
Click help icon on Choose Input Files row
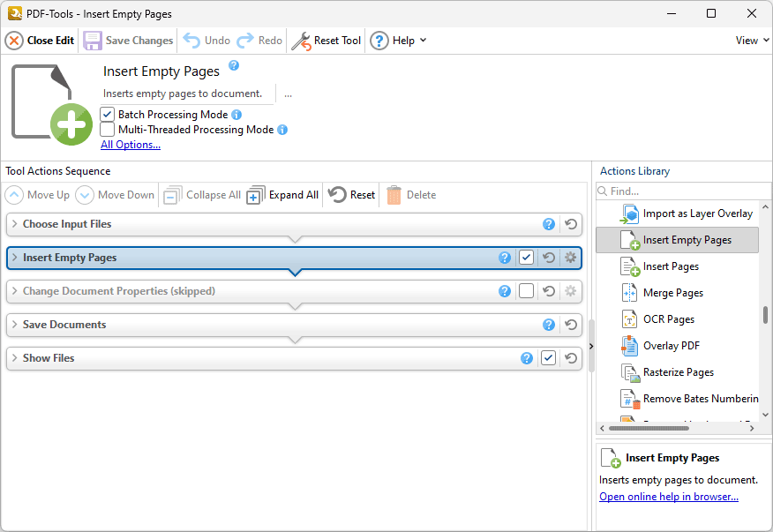pos(549,224)
